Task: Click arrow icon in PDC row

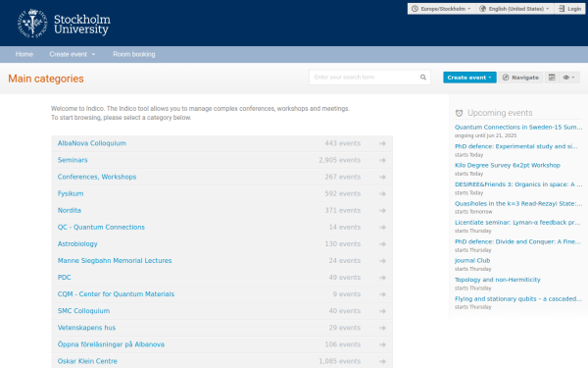Action: (382, 278)
